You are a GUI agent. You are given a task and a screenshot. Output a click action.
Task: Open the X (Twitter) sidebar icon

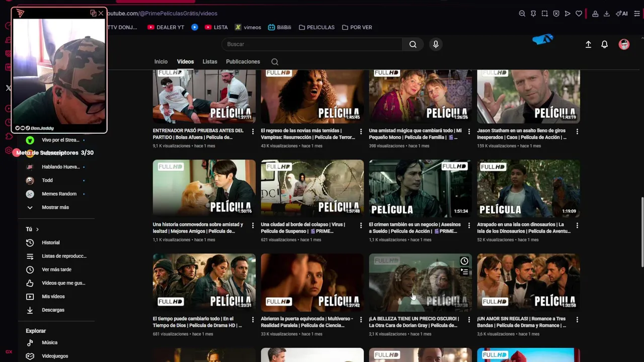[8, 88]
